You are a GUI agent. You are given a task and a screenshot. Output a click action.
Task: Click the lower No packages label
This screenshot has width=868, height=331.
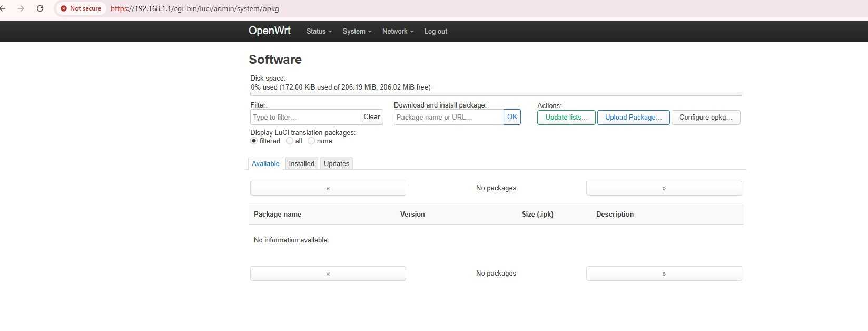coord(496,273)
